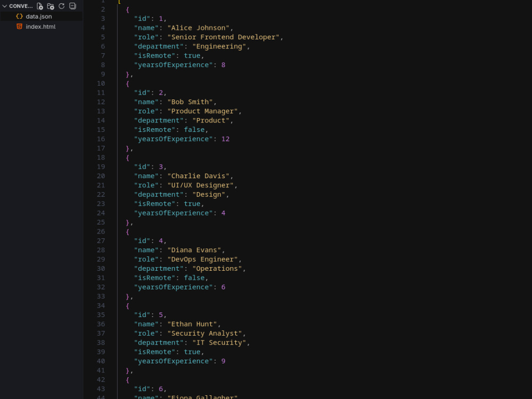Click line number 10 in the gutter
The height and width of the screenshot is (399, 532).
point(101,84)
